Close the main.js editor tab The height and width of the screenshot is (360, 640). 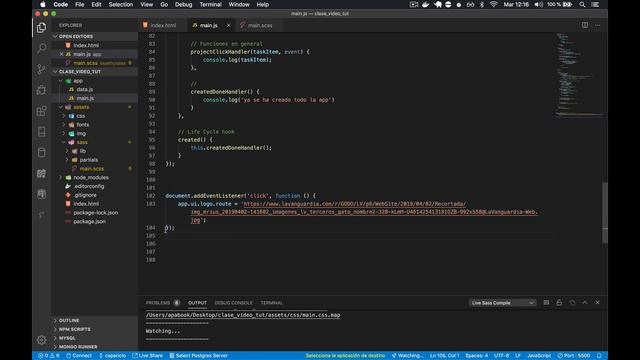(229, 25)
